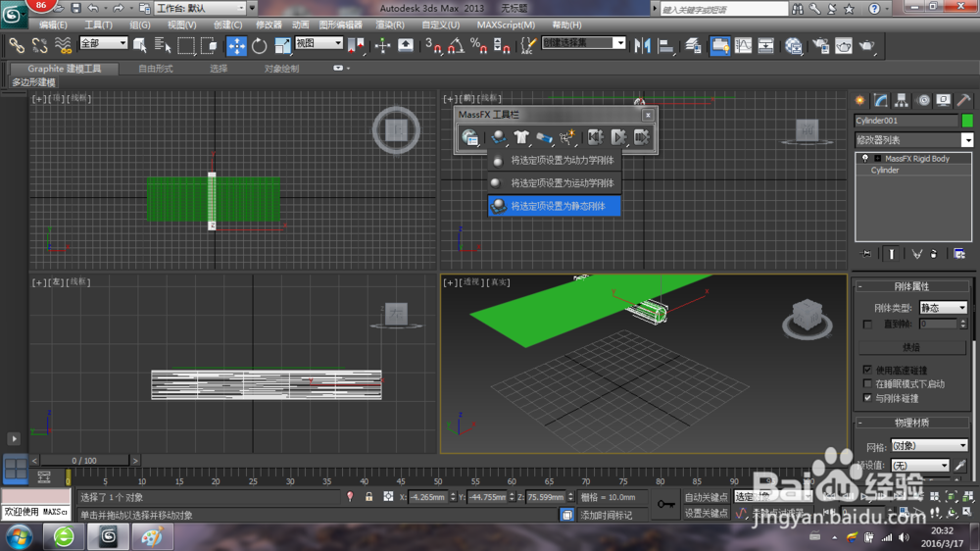This screenshot has width=980, height=551.
Task: Toggle 设置关键点 set key mode
Action: pyautogui.click(x=706, y=513)
